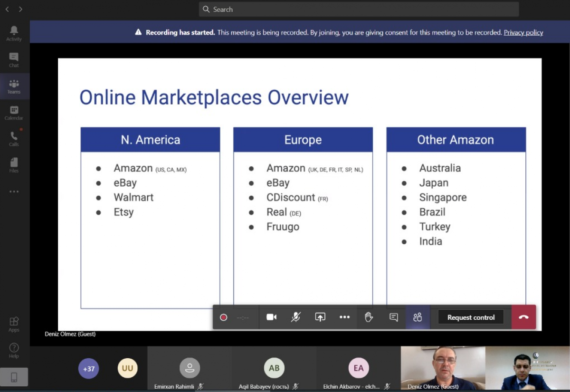Go to Teams in sidebar

(x=14, y=86)
